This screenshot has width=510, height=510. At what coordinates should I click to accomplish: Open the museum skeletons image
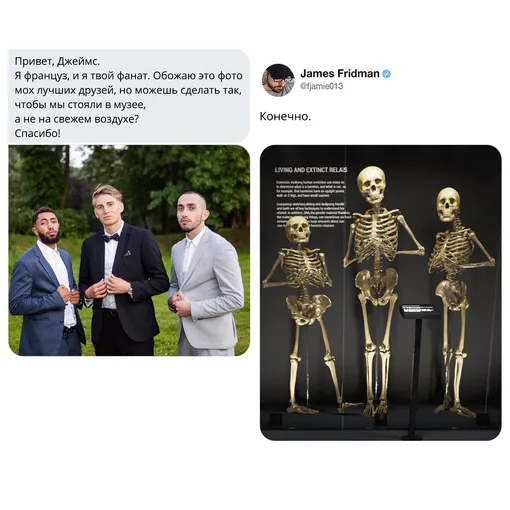tap(381, 292)
